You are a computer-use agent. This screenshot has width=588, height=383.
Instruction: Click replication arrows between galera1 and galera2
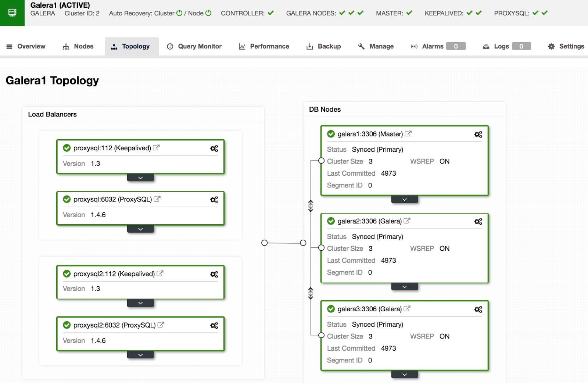311,206
